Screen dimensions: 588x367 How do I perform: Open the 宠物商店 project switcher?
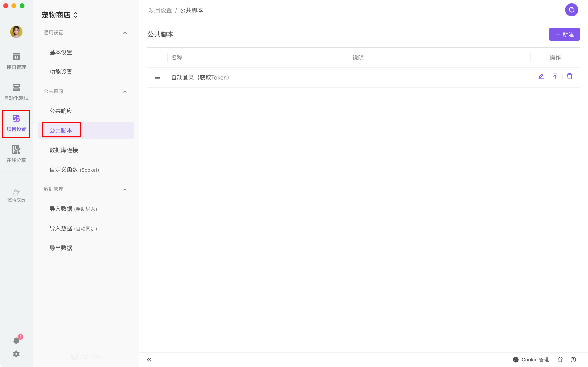pyautogui.click(x=59, y=15)
